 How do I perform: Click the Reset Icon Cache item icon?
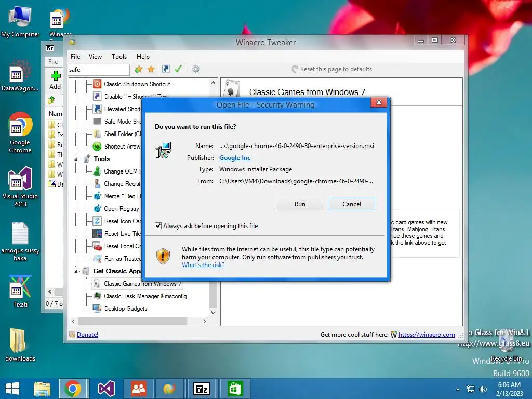click(x=97, y=221)
